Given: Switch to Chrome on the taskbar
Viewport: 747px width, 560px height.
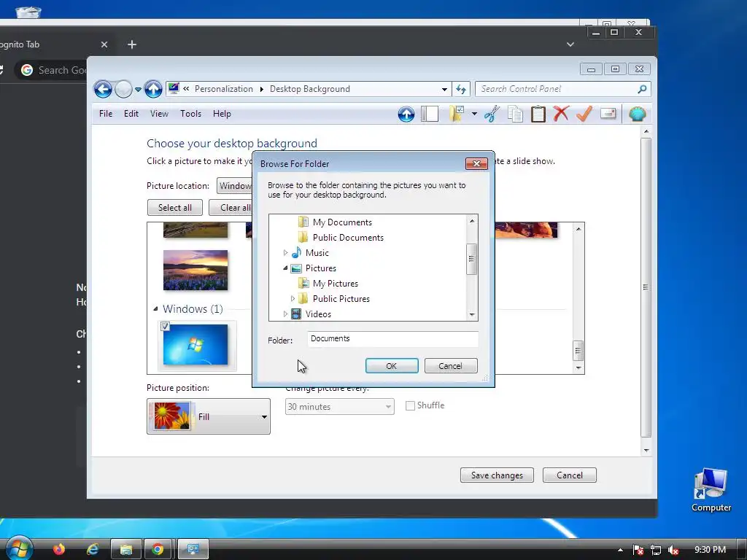Looking at the screenshot, I should (x=158, y=550).
